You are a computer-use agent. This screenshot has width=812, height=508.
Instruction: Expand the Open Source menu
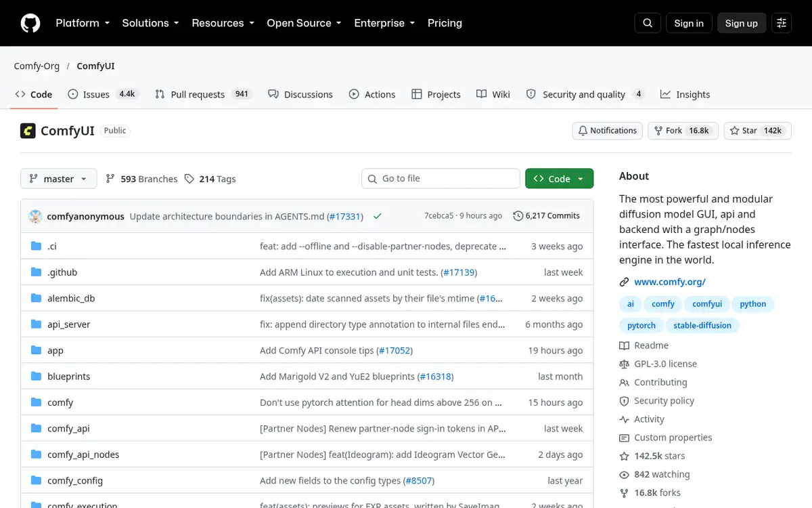click(x=304, y=23)
